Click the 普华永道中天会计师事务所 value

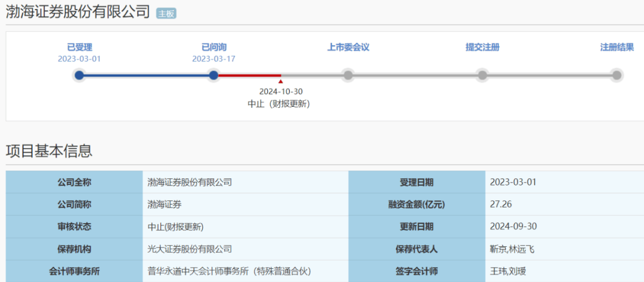229,271
